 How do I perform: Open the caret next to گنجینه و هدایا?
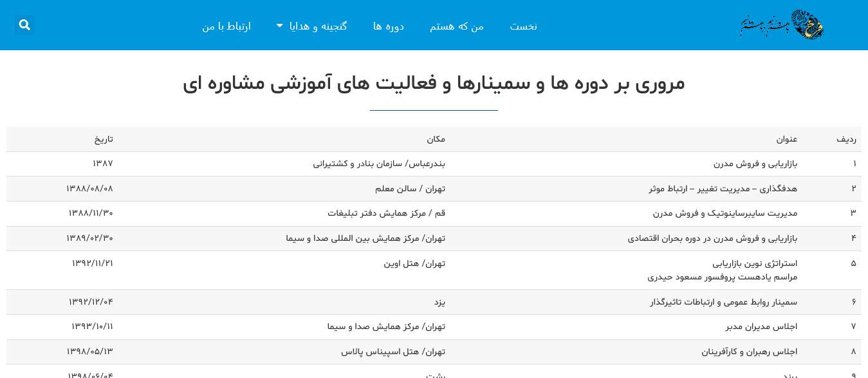click(x=279, y=24)
